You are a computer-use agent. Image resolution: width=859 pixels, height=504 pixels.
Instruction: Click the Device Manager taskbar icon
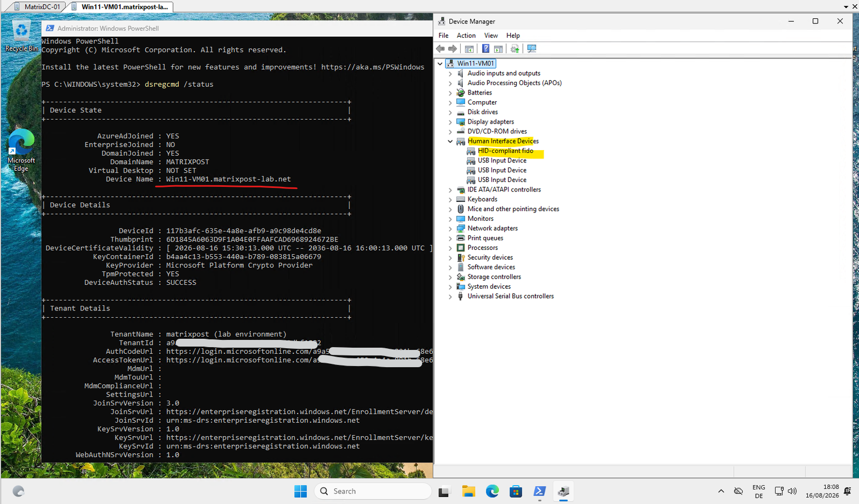(564, 491)
